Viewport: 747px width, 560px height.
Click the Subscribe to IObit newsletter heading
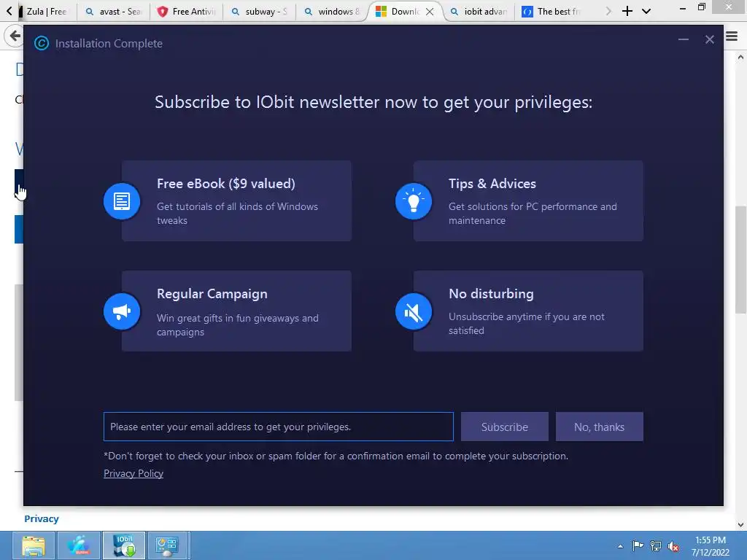point(373,102)
